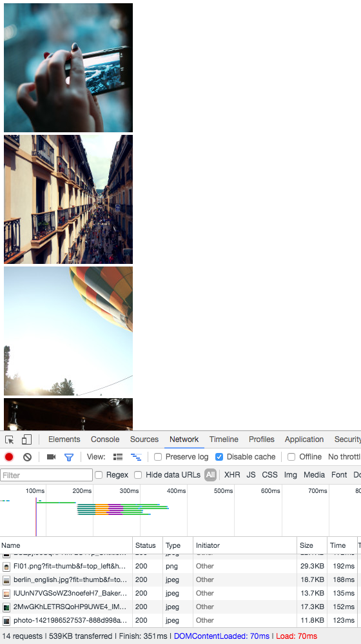Click the capture screenshots camera icon
This screenshot has width=361, height=644.
pyautogui.click(x=52, y=457)
